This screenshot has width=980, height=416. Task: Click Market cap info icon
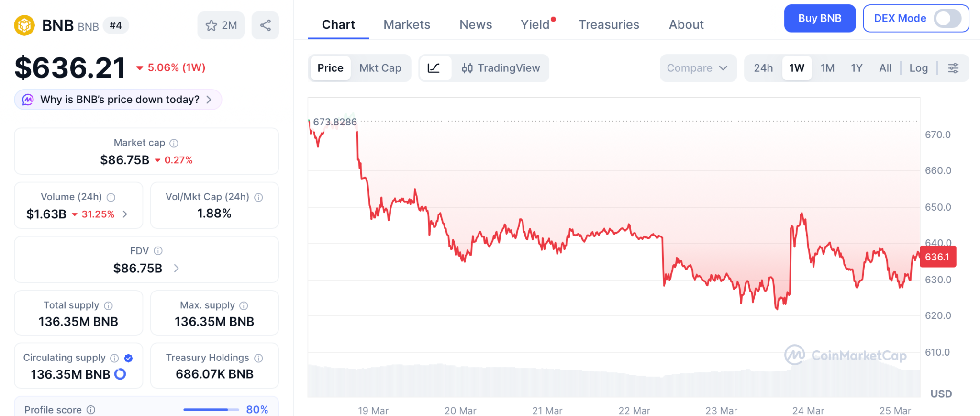[x=174, y=143]
